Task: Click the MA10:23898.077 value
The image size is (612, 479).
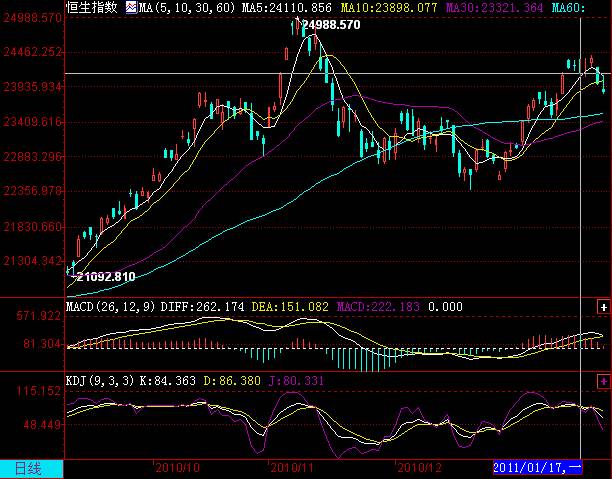Action: [389, 7]
